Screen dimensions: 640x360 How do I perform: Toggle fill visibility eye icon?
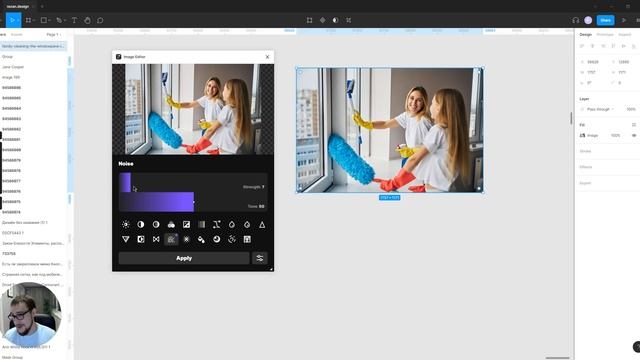click(x=634, y=135)
